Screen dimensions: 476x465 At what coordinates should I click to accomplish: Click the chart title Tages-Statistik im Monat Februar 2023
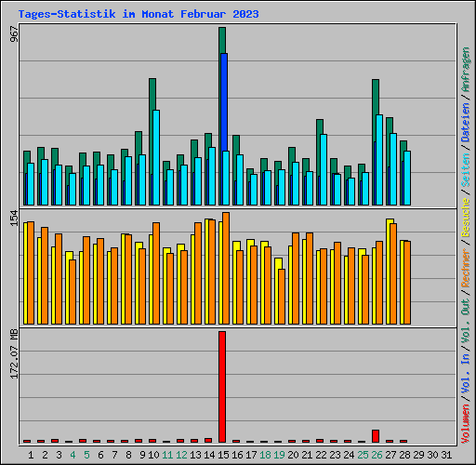(139, 14)
